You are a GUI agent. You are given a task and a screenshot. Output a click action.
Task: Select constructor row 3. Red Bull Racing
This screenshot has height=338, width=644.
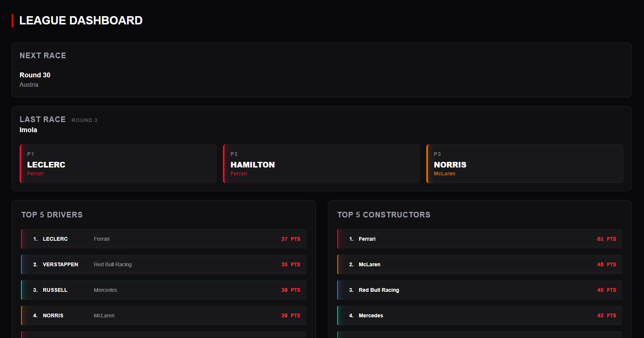coord(480,290)
